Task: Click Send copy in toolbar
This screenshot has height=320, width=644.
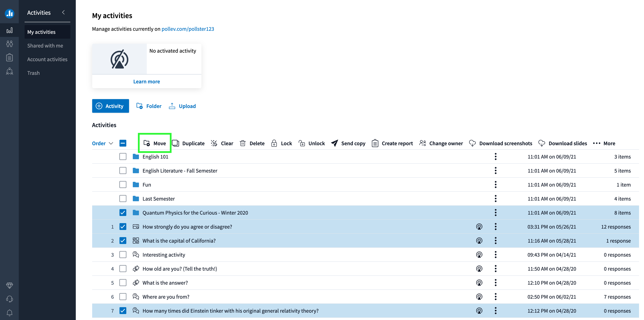Action: 348,143
